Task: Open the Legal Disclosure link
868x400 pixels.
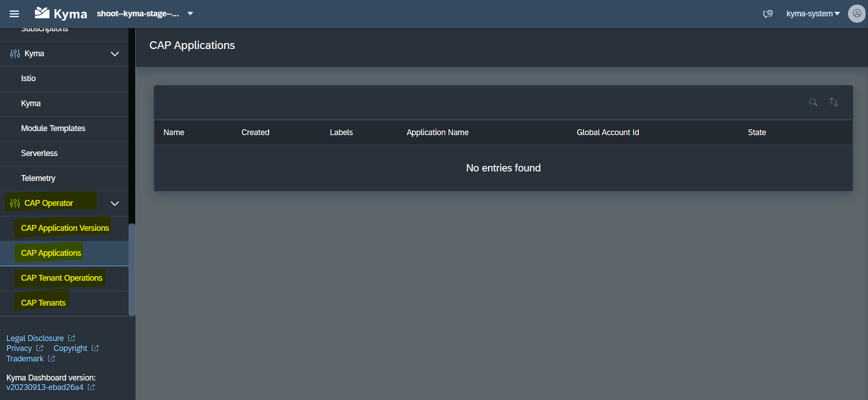Action: tap(41, 338)
